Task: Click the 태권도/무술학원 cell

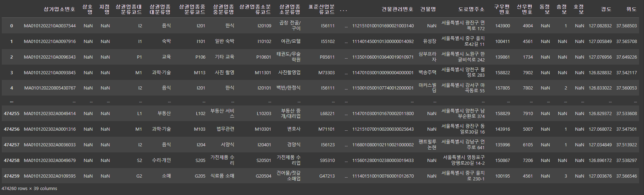Action: click(289, 57)
